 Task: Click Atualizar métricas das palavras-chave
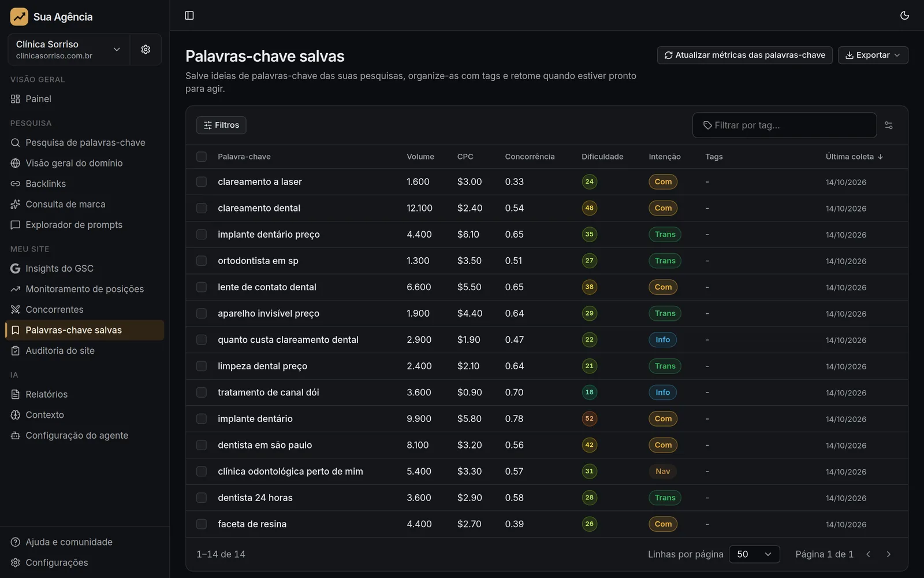coord(744,55)
